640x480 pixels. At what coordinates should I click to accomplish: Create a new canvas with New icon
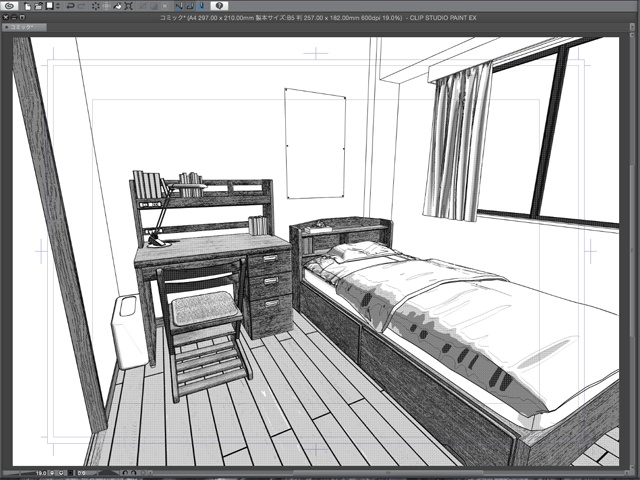(28, 6)
